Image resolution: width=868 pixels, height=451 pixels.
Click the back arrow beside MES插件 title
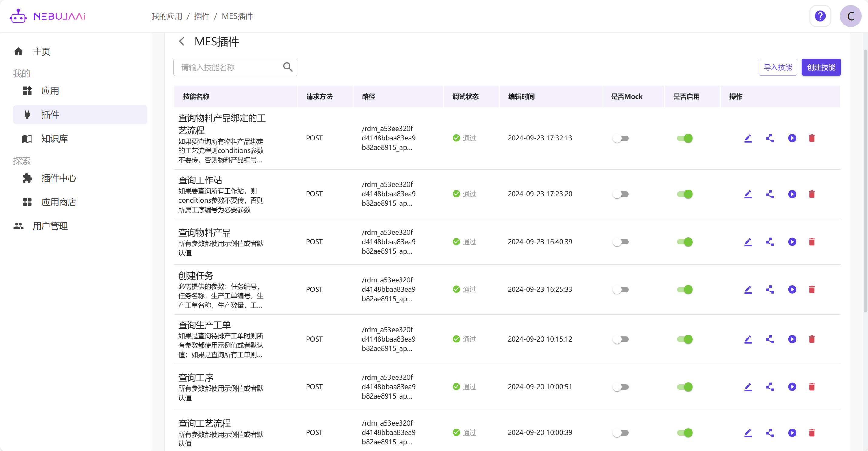(x=182, y=42)
